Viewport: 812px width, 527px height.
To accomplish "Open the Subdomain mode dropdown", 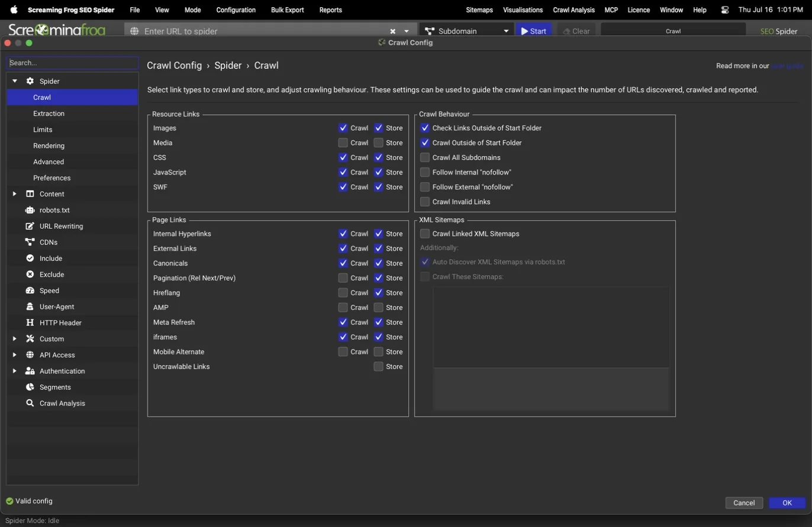I will [x=506, y=31].
